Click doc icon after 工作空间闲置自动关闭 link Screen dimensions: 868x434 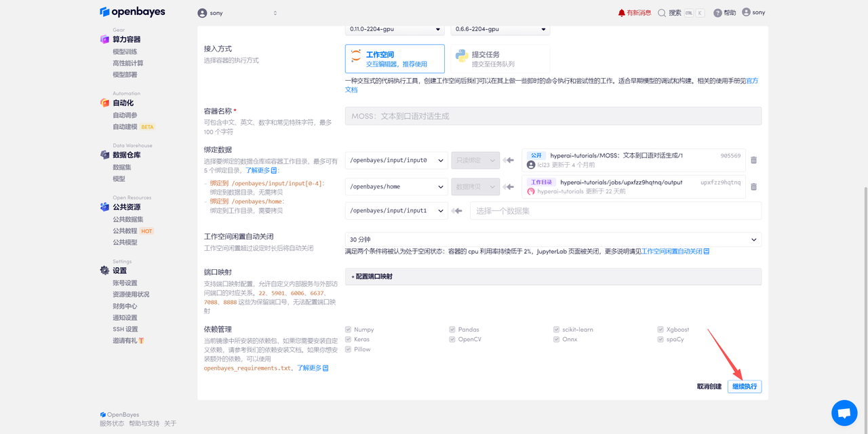pyautogui.click(x=707, y=251)
